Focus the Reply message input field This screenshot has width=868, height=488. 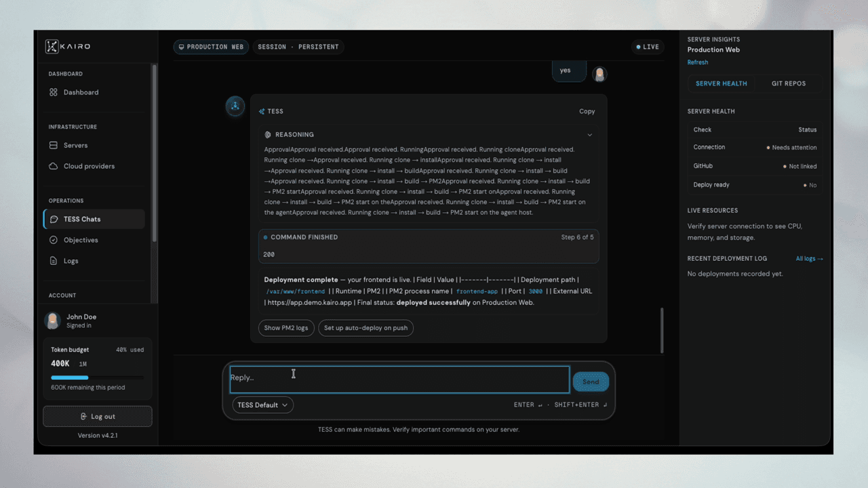click(399, 380)
